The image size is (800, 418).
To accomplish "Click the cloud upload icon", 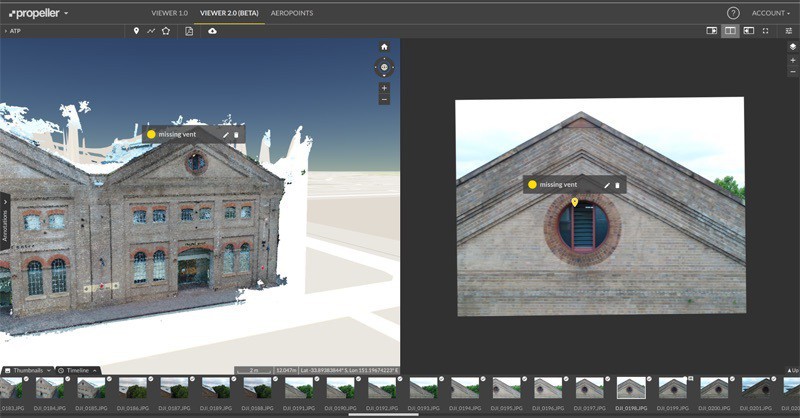I will 212,31.
